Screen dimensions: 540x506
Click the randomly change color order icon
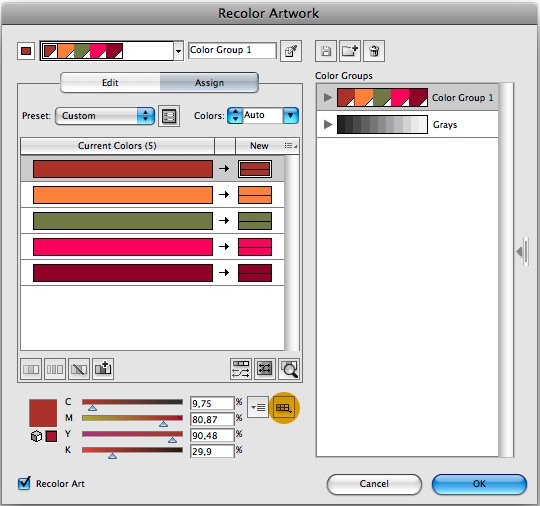coord(241,369)
